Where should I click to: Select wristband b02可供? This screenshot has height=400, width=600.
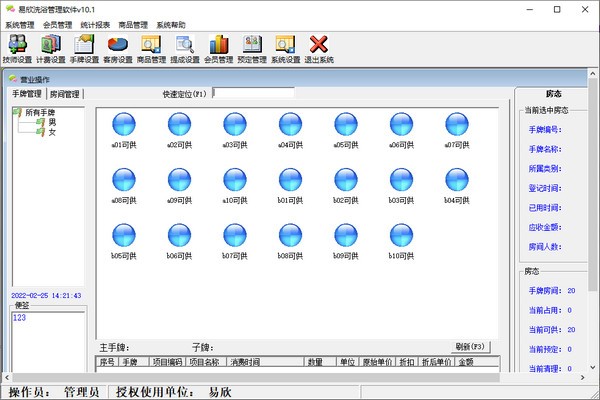pos(346,186)
